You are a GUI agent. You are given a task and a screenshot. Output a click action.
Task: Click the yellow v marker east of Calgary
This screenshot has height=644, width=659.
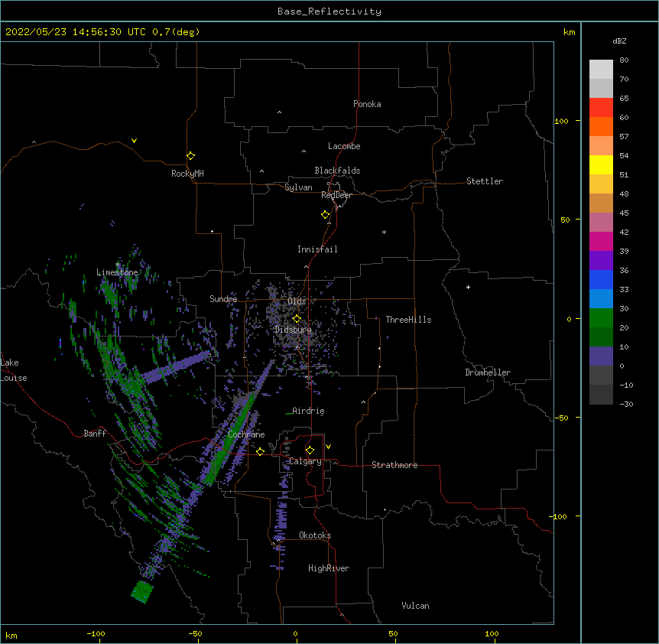click(328, 447)
